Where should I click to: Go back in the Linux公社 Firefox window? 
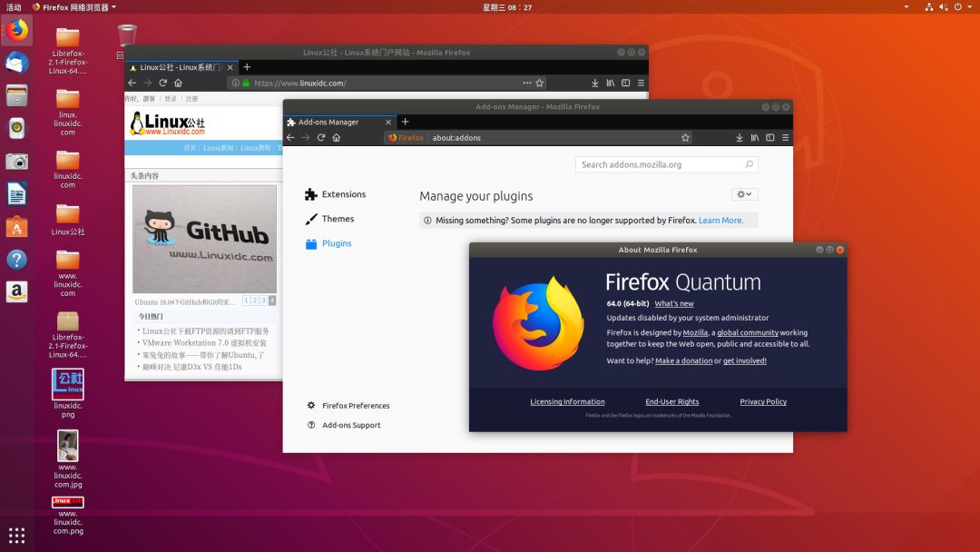coord(132,83)
